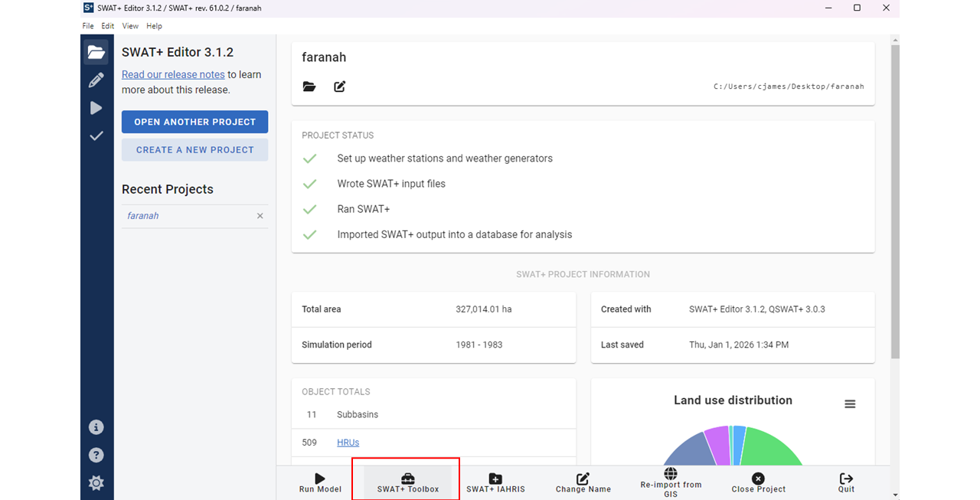Open the checkmark check icon in sidebar
980x500 pixels.
click(x=96, y=136)
